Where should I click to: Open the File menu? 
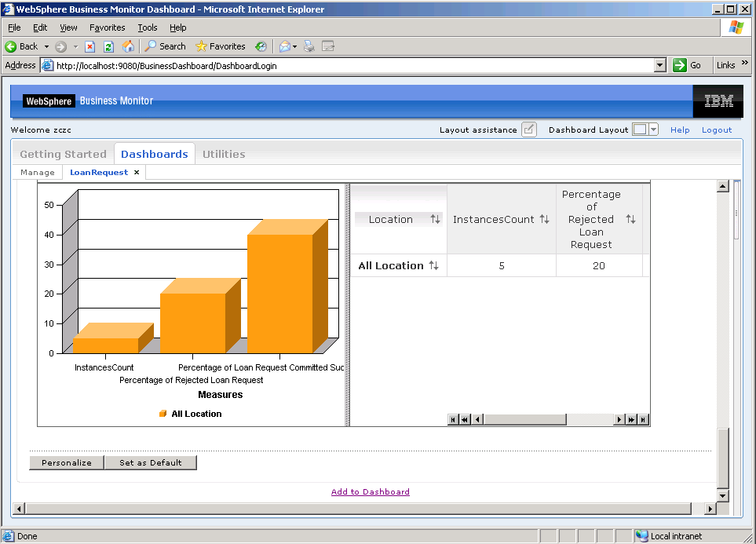[x=14, y=27]
